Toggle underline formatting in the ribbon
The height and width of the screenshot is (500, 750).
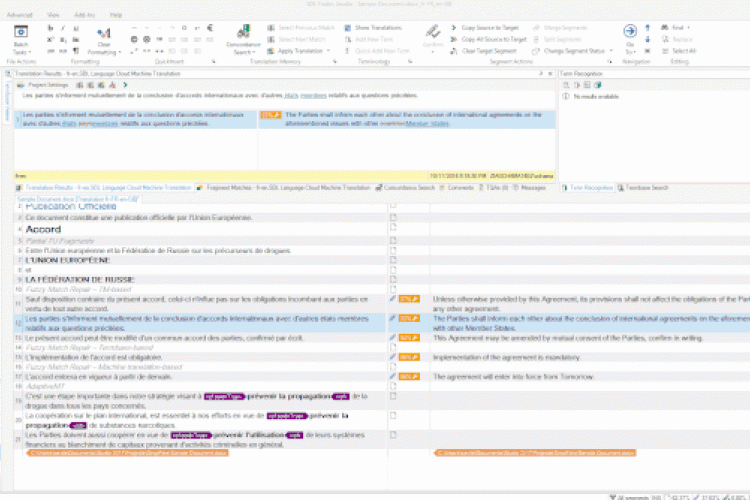pyautogui.click(x=76, y=28)
